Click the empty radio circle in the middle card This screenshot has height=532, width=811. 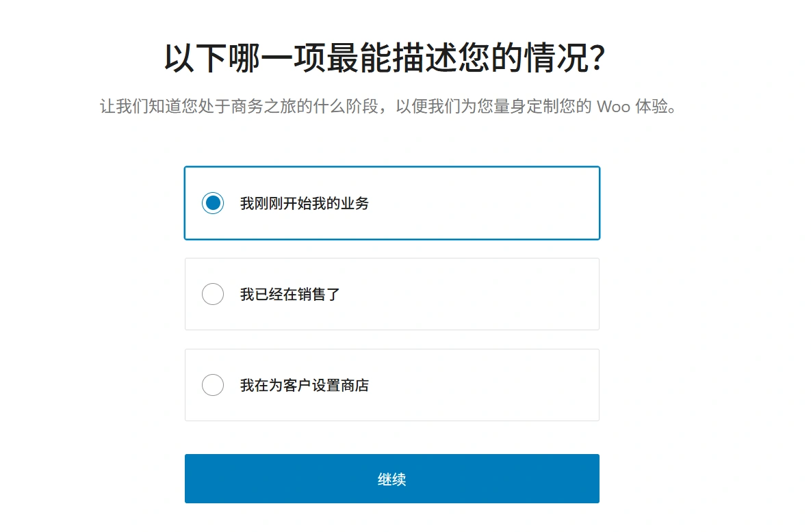[x=213, y=294]
